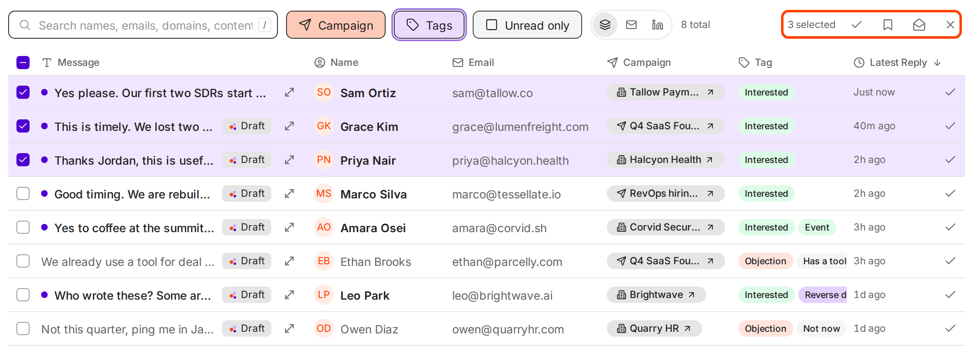Select Marco Silva's row checkbox
Viewport: 980px width, 354px height.
click(23, 193)
